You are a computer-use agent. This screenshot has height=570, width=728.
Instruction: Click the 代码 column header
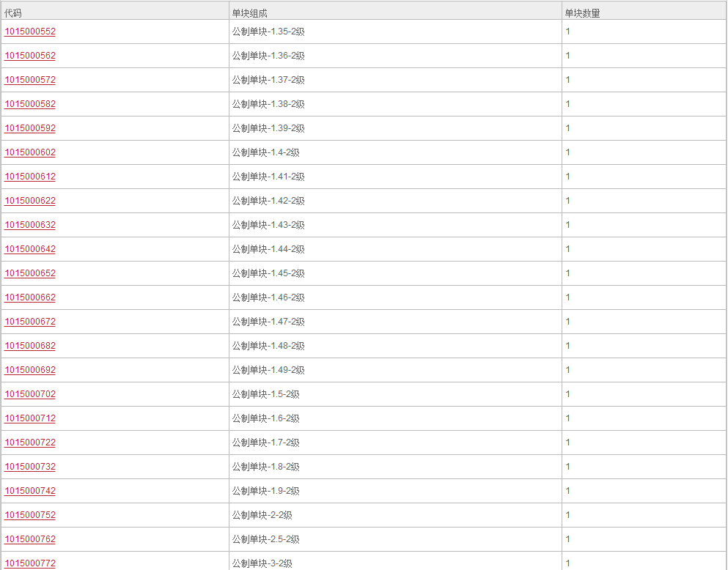point(115,10)
